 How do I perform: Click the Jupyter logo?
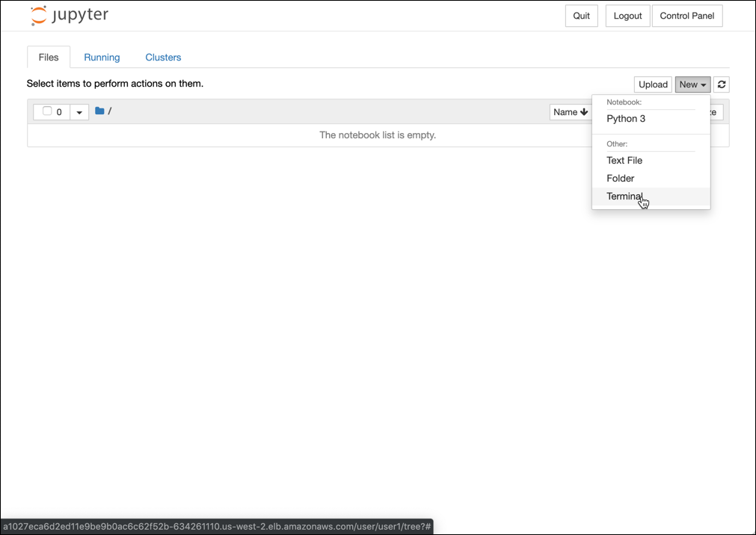(x=70, y=16)
